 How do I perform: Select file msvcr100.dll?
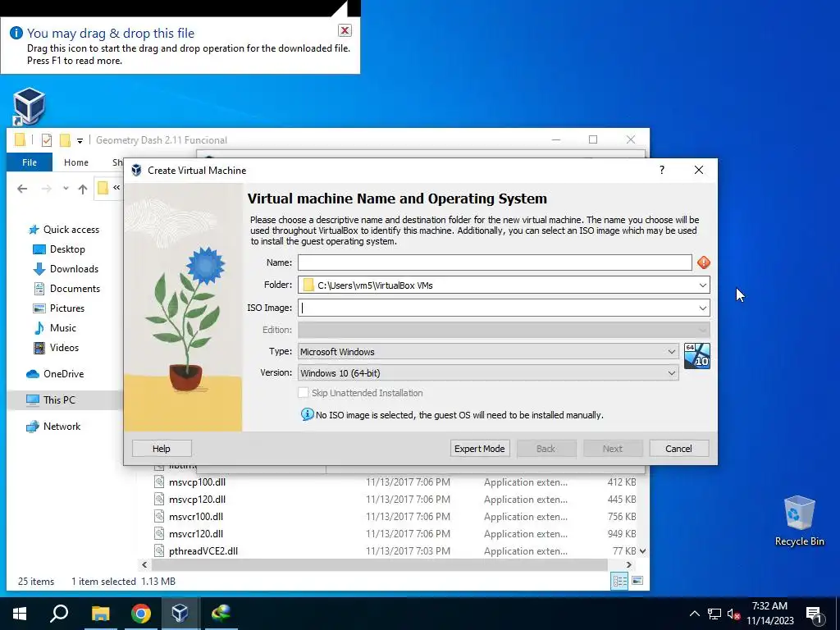tap(196, 517)
